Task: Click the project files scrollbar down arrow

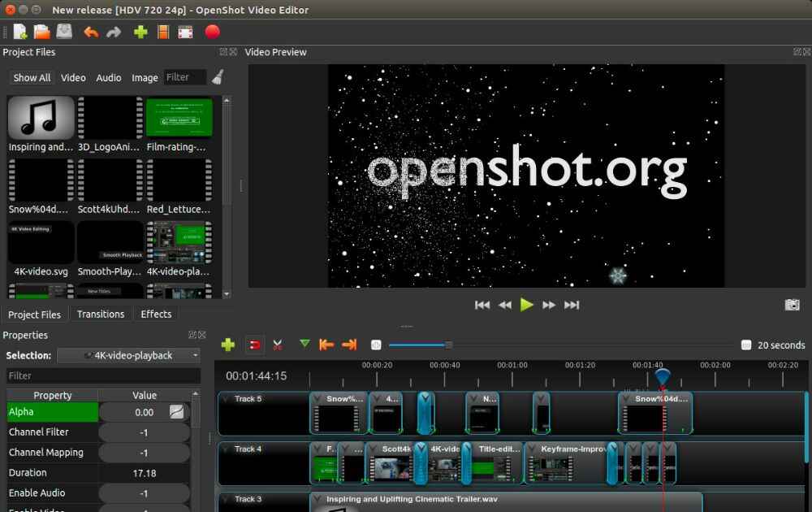Action: (227, 294)
